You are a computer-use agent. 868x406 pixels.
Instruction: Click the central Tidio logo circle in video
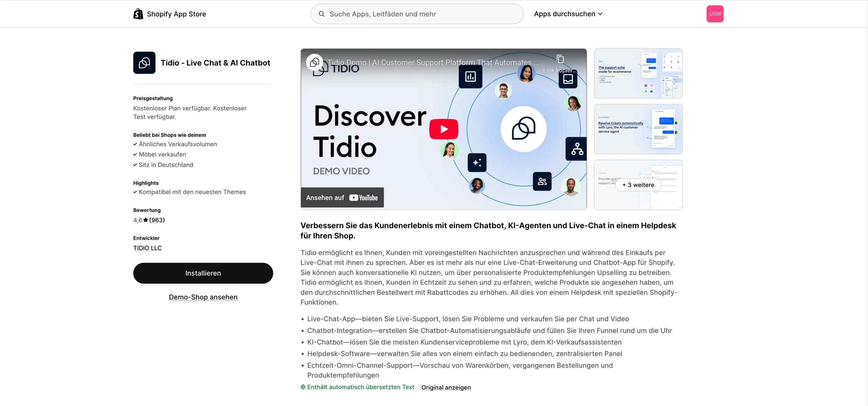coord(524,129)
